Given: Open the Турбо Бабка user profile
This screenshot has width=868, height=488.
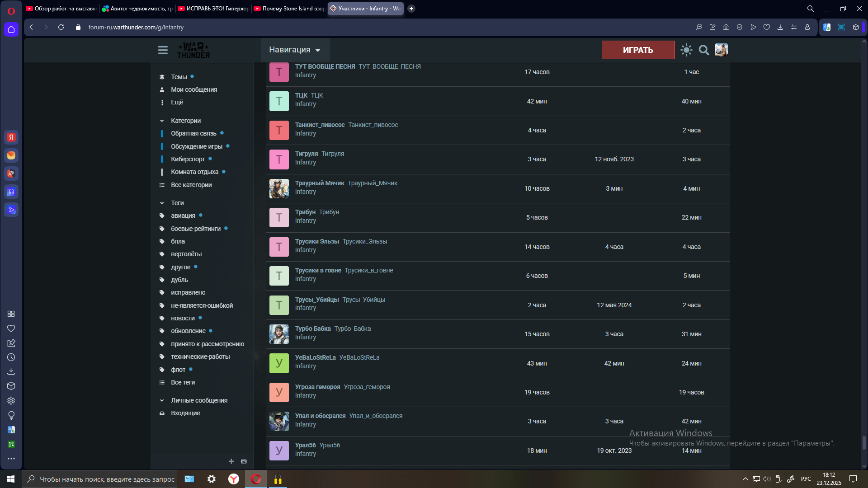Looking at the screenshot, I should click(312, 328).
